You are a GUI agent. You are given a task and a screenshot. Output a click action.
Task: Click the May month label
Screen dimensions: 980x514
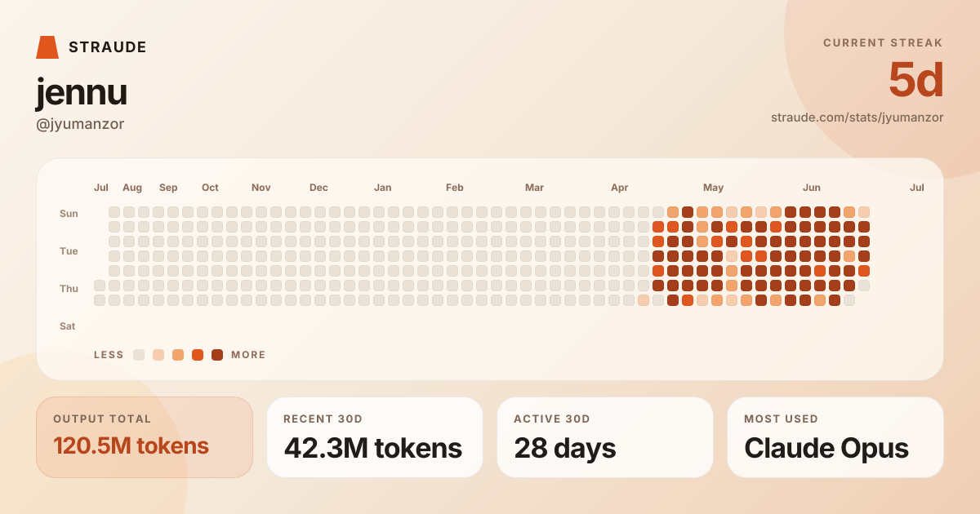(x=714, y=188)
